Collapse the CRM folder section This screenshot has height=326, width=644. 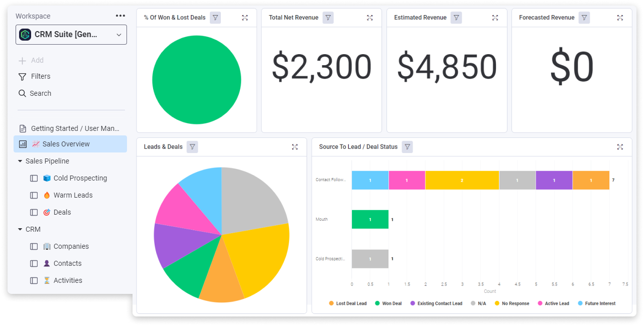[x=20, y=229]
